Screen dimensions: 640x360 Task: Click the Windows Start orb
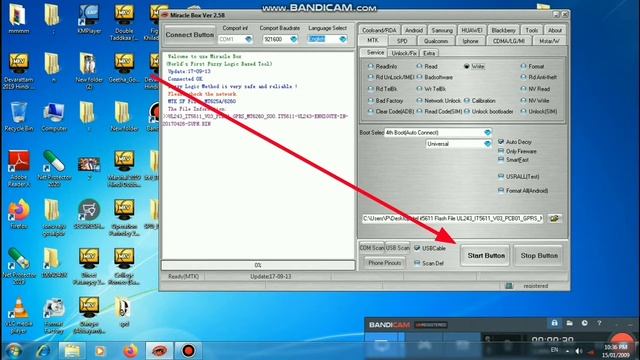[14, 351]
